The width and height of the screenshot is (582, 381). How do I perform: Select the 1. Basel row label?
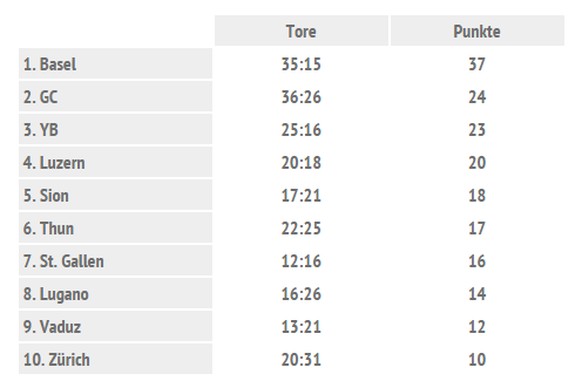coord(115,64)
